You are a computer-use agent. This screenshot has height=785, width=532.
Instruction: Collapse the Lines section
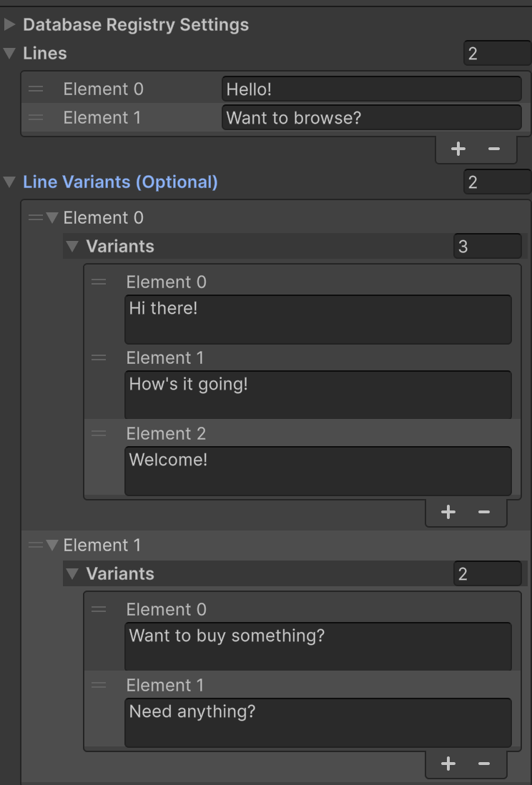point(9,53)
